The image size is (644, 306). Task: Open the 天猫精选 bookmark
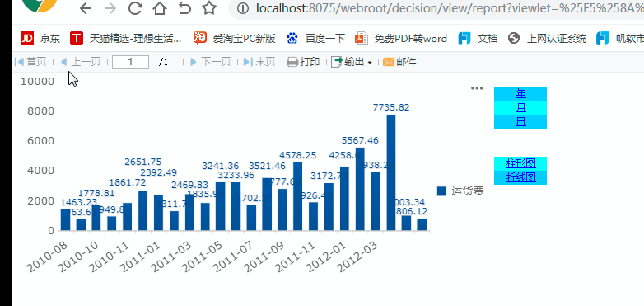[126, 39]
